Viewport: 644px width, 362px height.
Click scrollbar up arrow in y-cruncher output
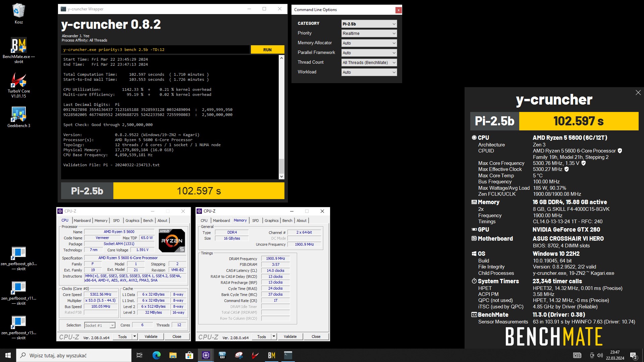(x=281, y=58)
